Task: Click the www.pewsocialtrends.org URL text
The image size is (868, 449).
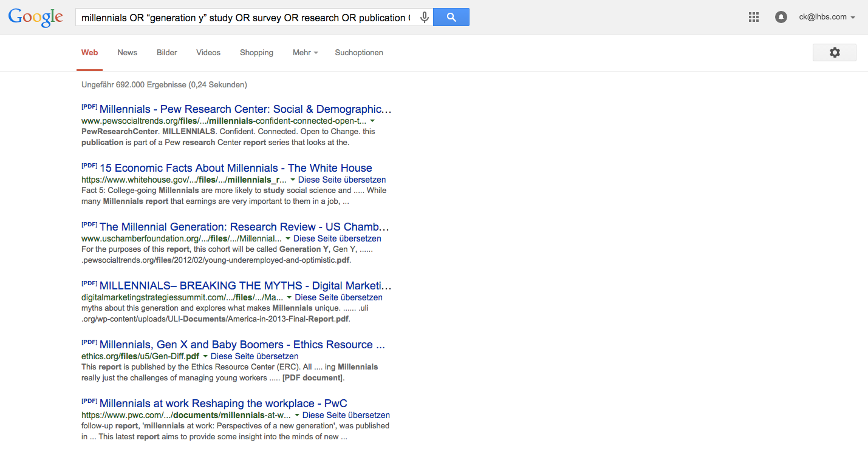Action: point(224,121)
